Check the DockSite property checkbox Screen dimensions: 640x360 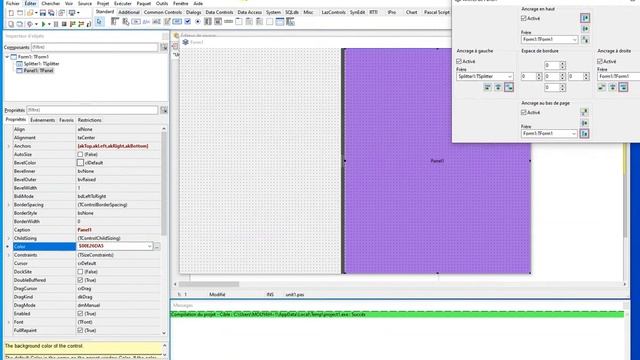tap(80, 271)
